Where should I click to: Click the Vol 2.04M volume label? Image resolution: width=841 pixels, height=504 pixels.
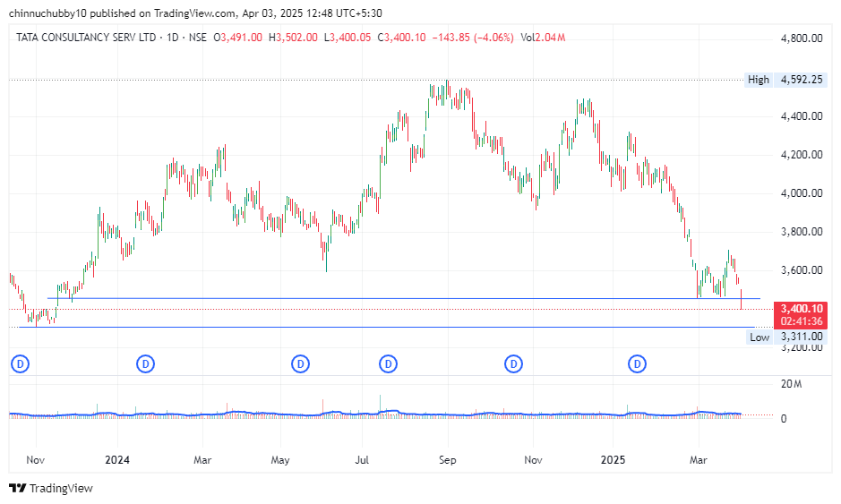(543, 38)
